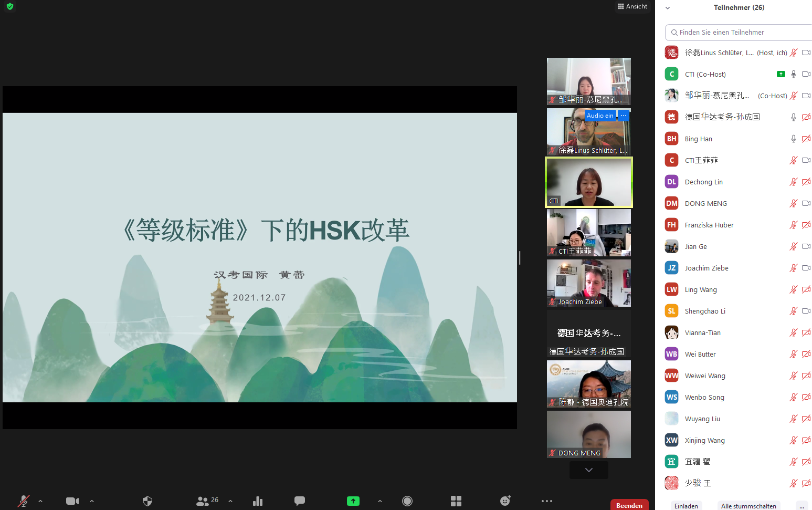Screen dimensions: 812x510
Task: Expand share screen options arrow
Action: [x=380, y=501]
